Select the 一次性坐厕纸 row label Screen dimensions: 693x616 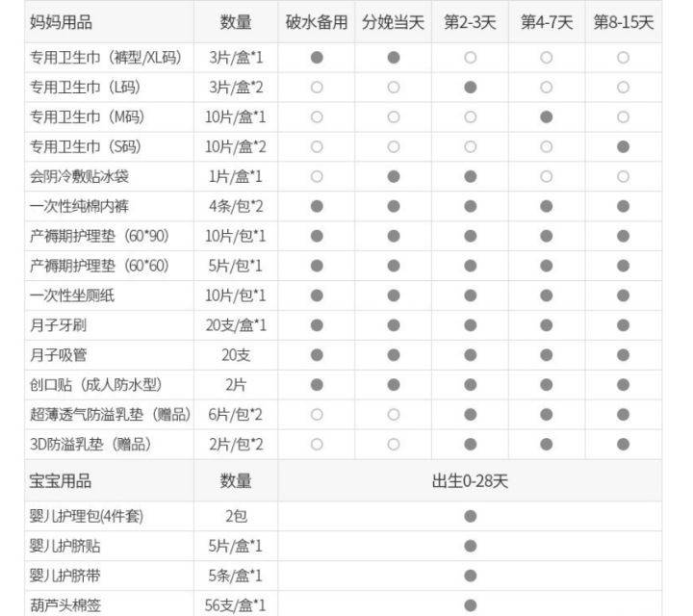(x=72, y=295)
